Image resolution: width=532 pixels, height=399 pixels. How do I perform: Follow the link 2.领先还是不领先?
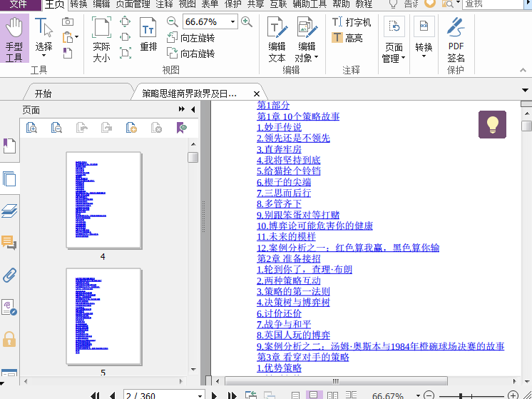pyautogui.click(x=293, y=138)
